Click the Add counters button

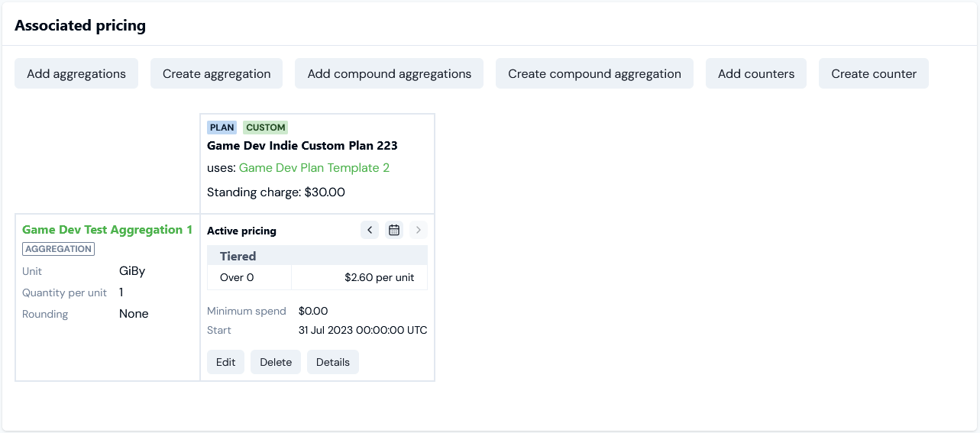(x=756, y=73)
